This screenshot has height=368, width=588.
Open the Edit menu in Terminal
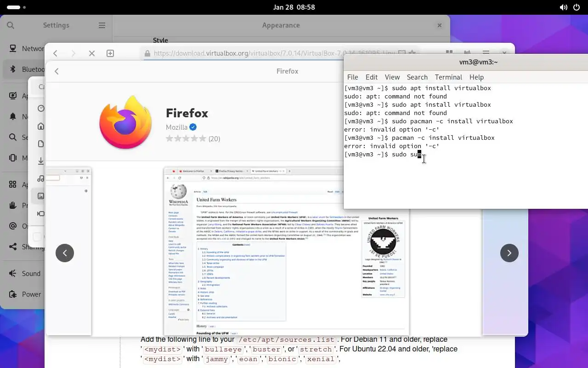pyautogui.click(x=371, y=77)
